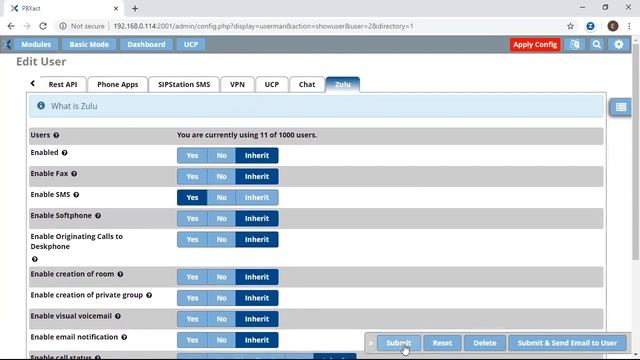This screenshot has width=640, height=360.
Task: Set Enable Softphone to Yes
Action: (x=192, y=218)
